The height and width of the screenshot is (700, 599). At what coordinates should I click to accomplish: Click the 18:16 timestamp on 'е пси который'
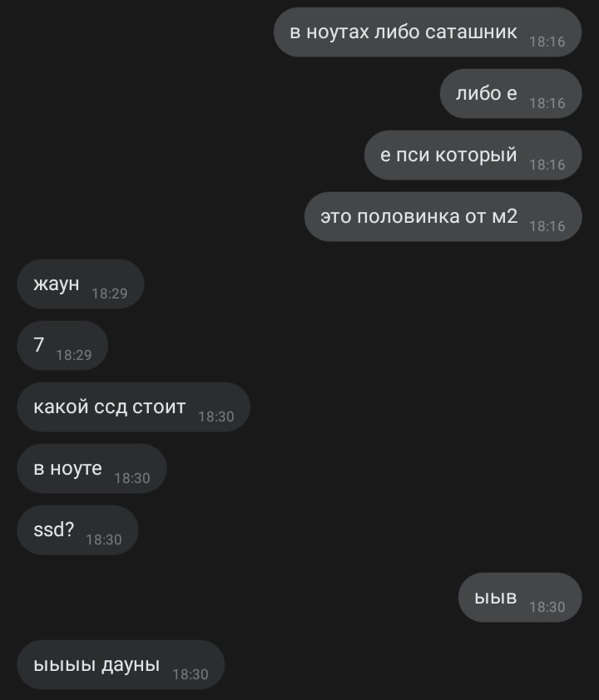(x=547, y=165)
